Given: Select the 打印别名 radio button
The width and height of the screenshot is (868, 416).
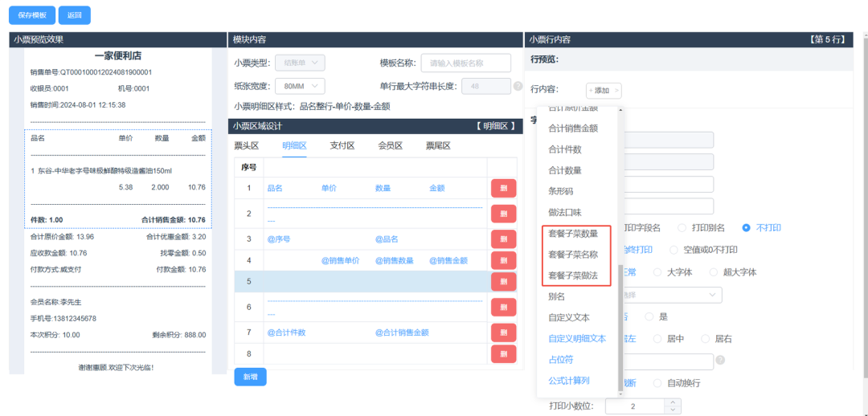Looking at the screenshot, I should click(x=682, y=227).
